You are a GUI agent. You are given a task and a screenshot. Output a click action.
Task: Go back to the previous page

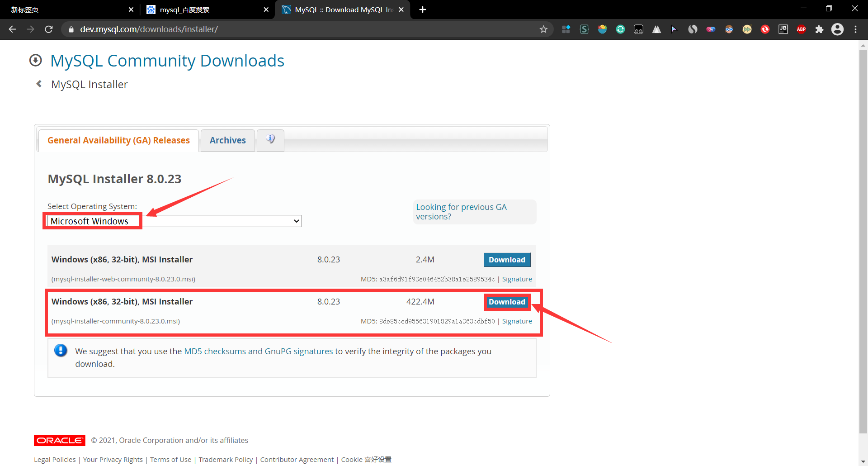click(13, 29)
